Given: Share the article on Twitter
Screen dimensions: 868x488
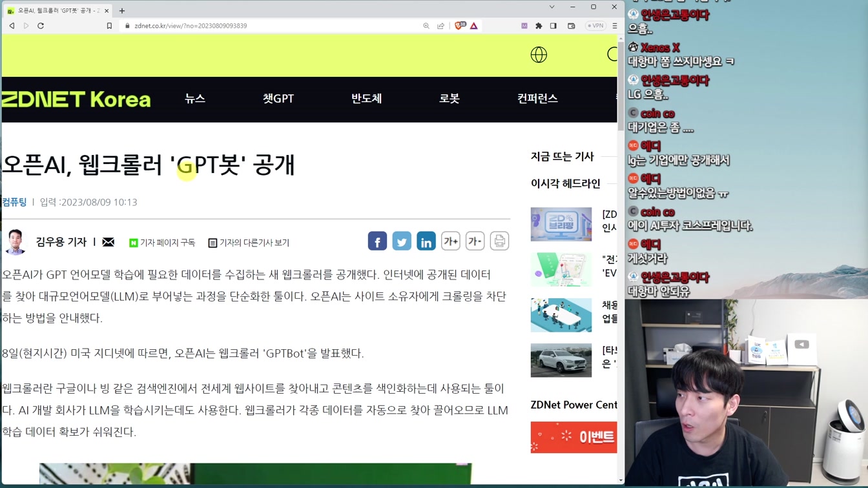Looking at the screenshot, I should point(402,241).
